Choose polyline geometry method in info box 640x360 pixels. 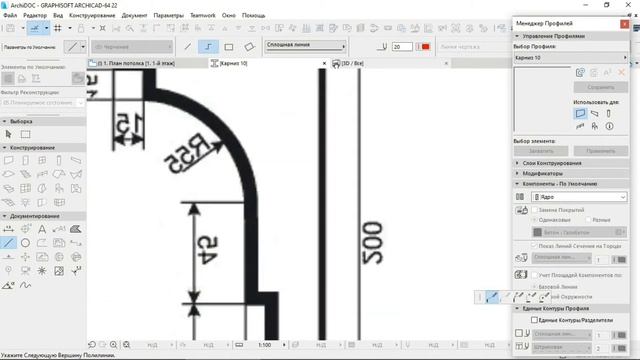coord(208,47)
